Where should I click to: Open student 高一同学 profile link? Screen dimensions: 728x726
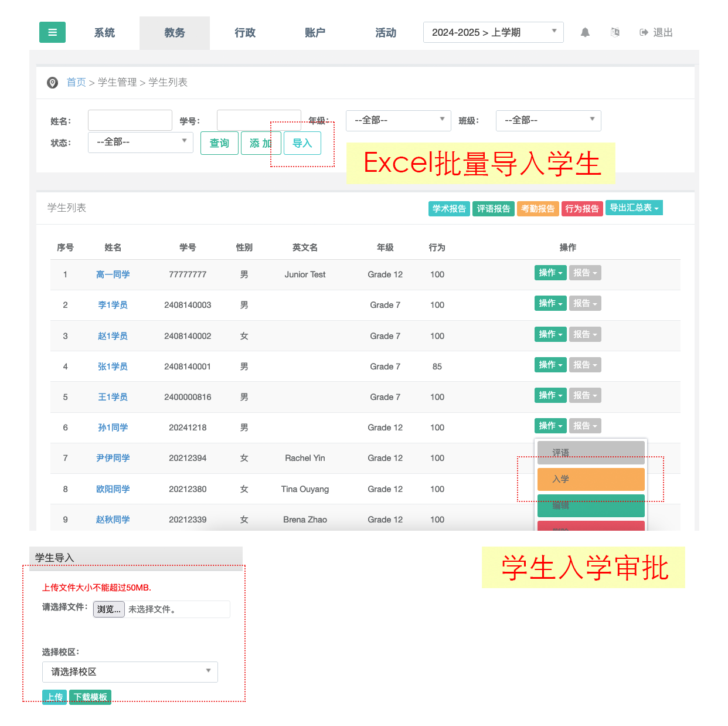pyautogui.click(x=113, y=274)
